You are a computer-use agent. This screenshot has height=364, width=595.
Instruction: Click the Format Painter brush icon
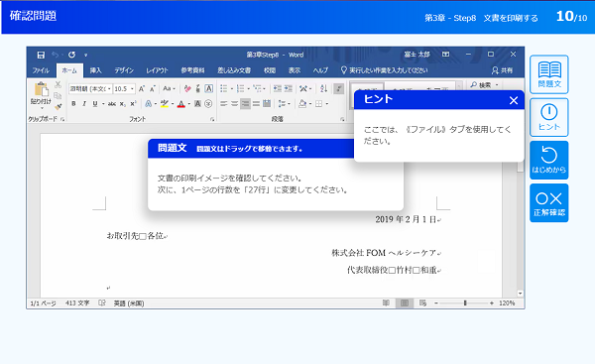59,107
